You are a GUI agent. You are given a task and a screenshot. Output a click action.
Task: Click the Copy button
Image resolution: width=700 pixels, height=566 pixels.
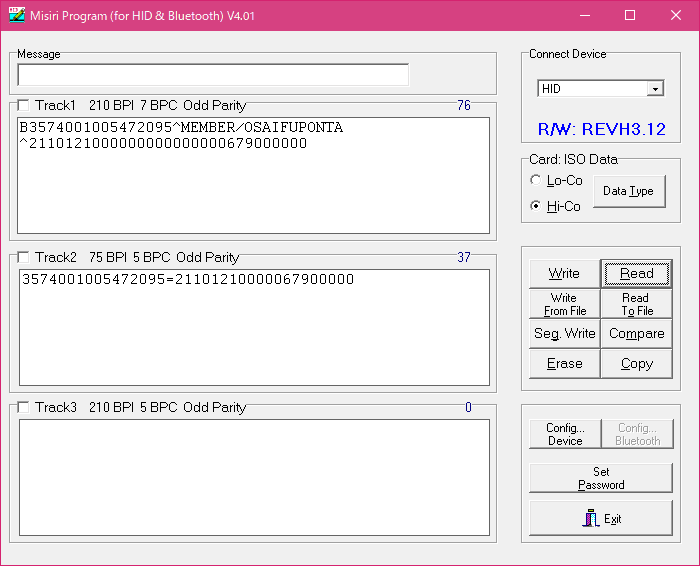point(636,364)
